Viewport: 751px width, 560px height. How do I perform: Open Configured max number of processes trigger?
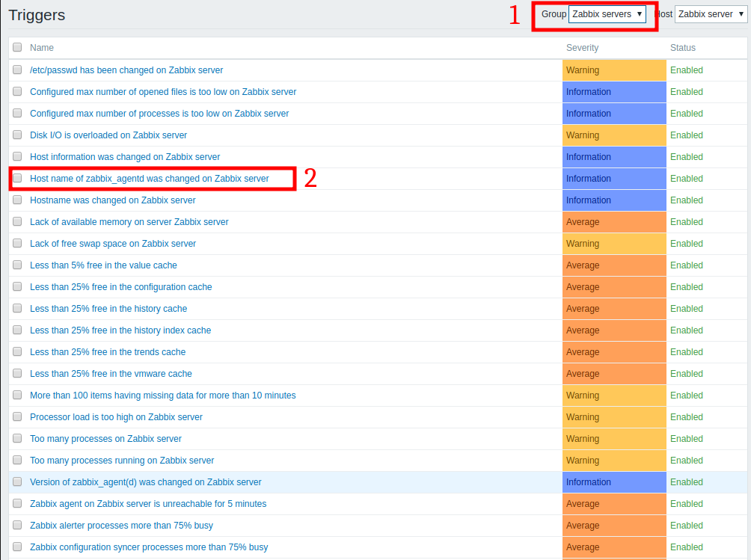159,114
